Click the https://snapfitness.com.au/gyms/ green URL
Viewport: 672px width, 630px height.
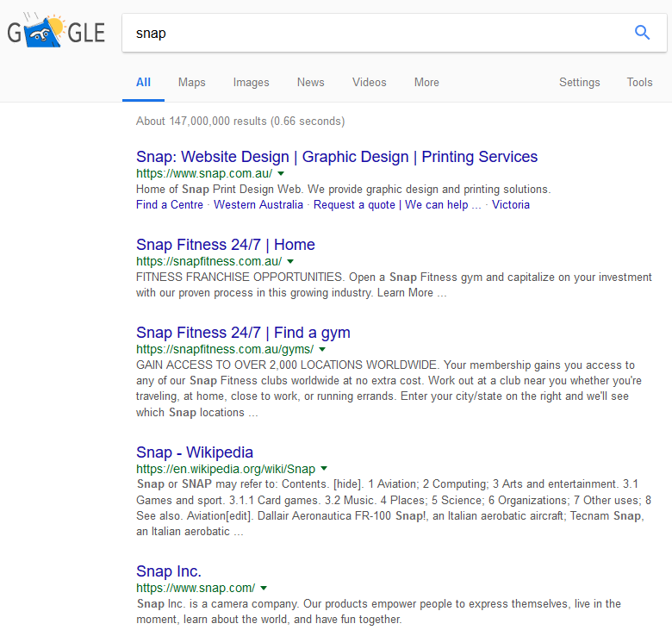(x=225, y=350)
